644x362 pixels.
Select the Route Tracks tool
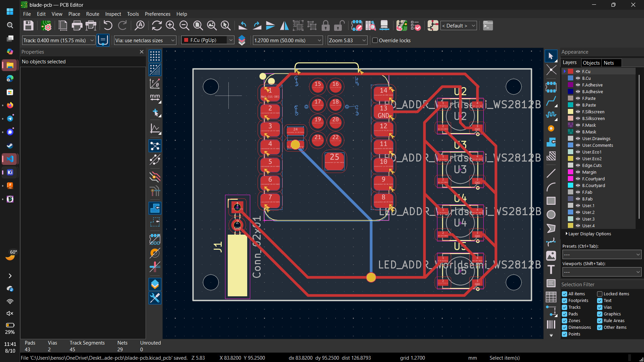[551, 101]
